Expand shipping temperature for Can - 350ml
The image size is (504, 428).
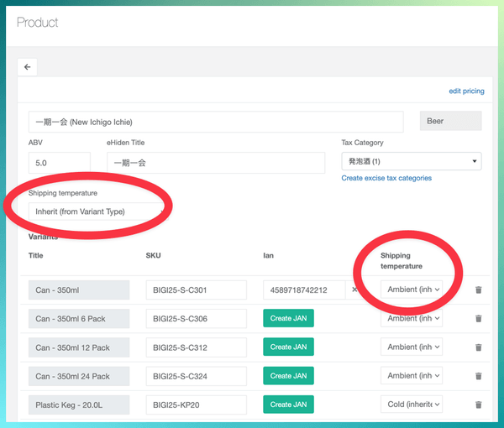412,290
